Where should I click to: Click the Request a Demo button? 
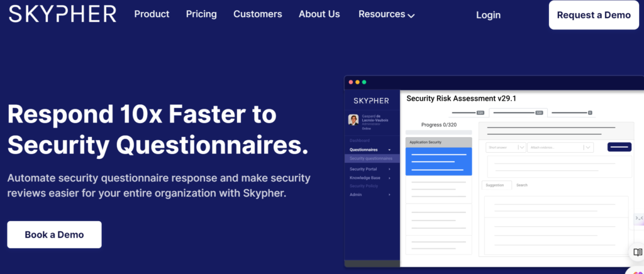tap(594, 15)
